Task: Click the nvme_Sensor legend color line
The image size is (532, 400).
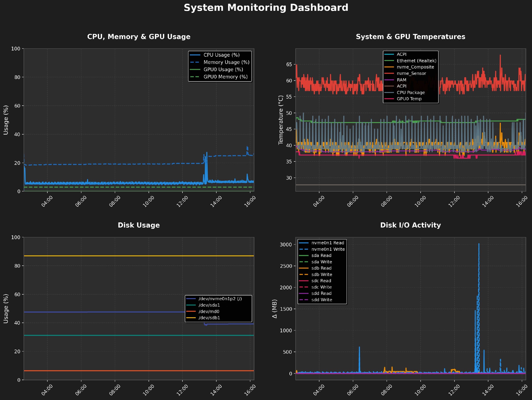Action: 389,73
